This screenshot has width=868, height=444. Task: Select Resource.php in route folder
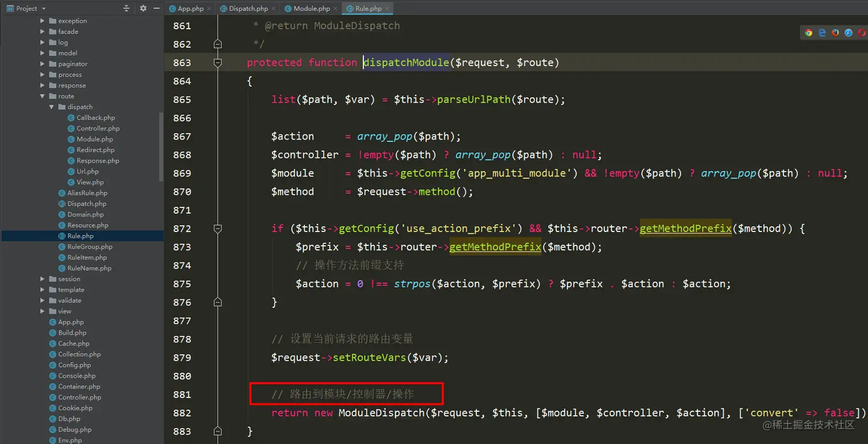tap(88, 225)
